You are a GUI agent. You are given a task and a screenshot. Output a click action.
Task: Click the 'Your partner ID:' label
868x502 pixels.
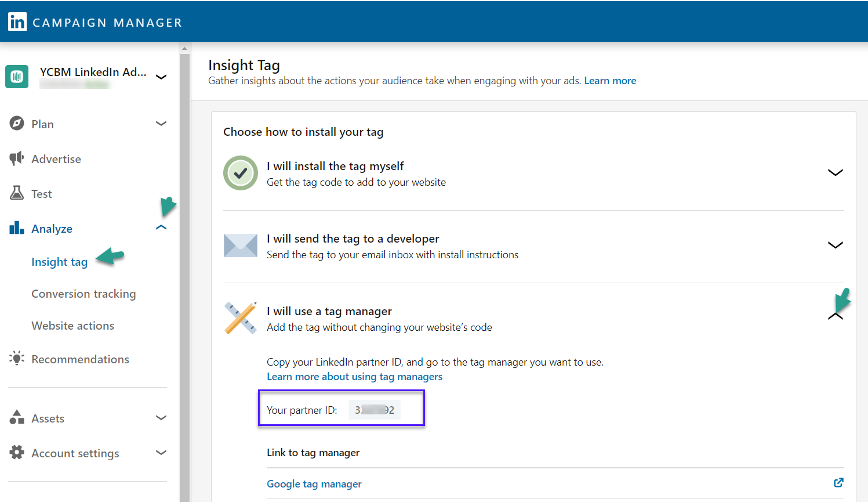302,410
